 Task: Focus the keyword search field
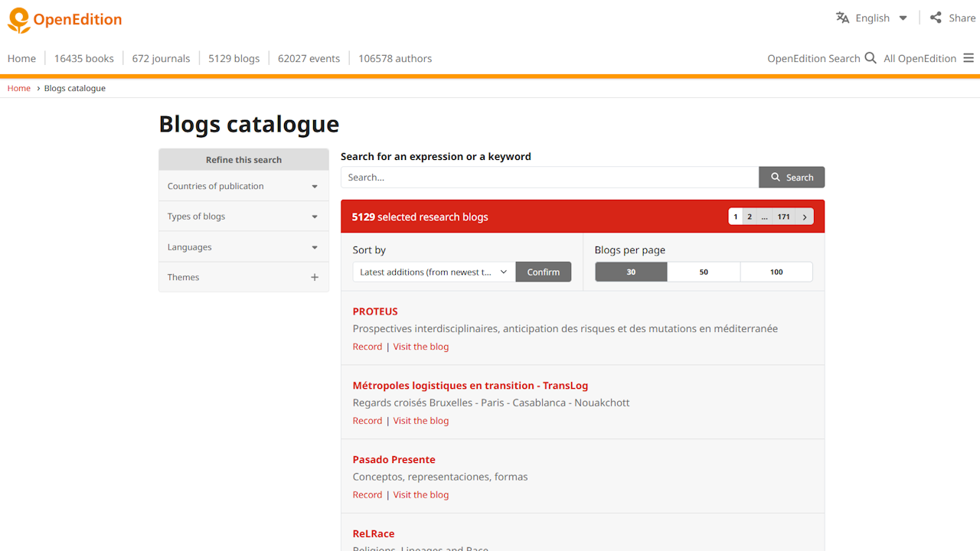click(550, 177)
